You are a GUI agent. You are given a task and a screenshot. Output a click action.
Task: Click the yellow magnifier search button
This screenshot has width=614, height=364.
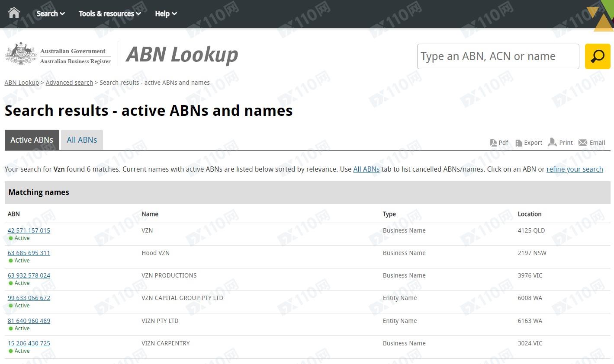[597, 56]
